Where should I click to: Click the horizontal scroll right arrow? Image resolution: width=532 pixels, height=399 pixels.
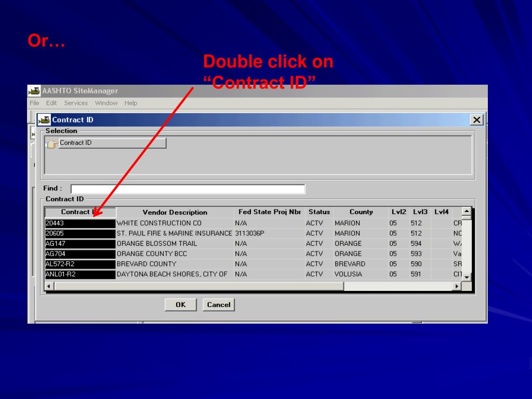pyautogui.click(x=457, y=286)
